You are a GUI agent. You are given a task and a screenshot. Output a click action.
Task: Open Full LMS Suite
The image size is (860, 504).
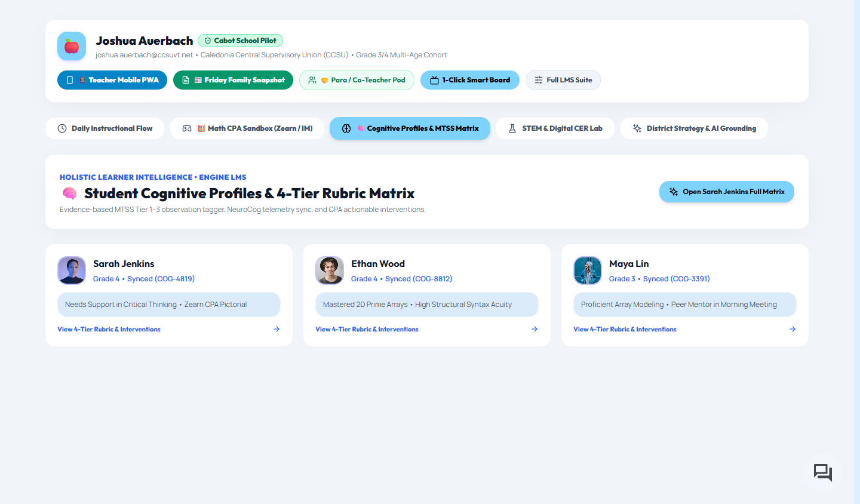click(x=563, y=80)
